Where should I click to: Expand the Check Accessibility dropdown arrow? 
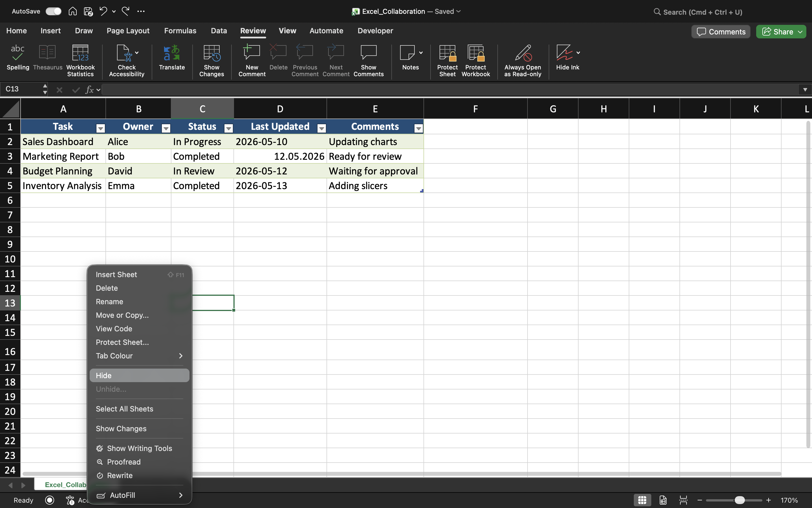pyautogui.click(x=137, y=53)
